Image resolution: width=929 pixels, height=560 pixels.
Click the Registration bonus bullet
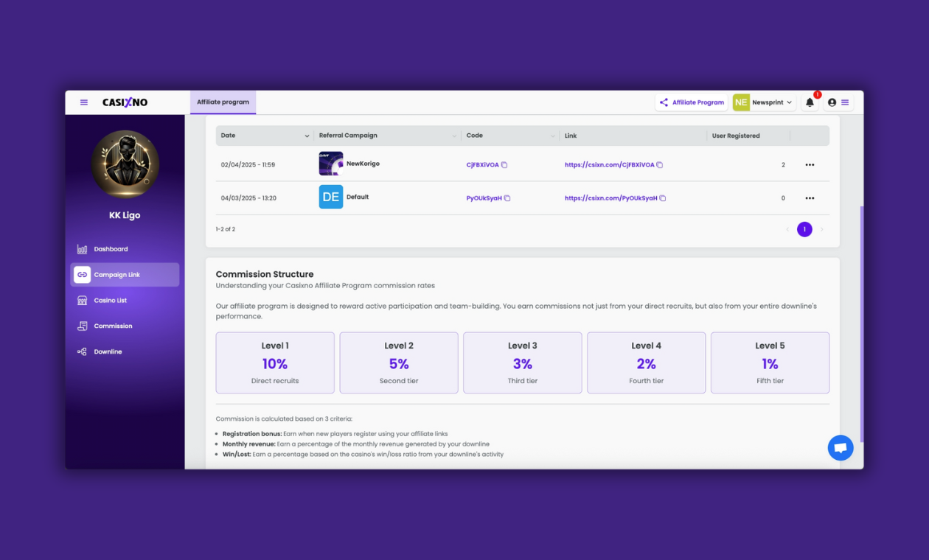[335, 434]
